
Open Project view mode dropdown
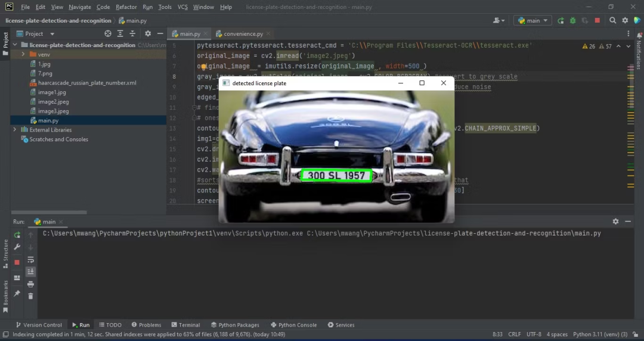(x=52, y=34)
